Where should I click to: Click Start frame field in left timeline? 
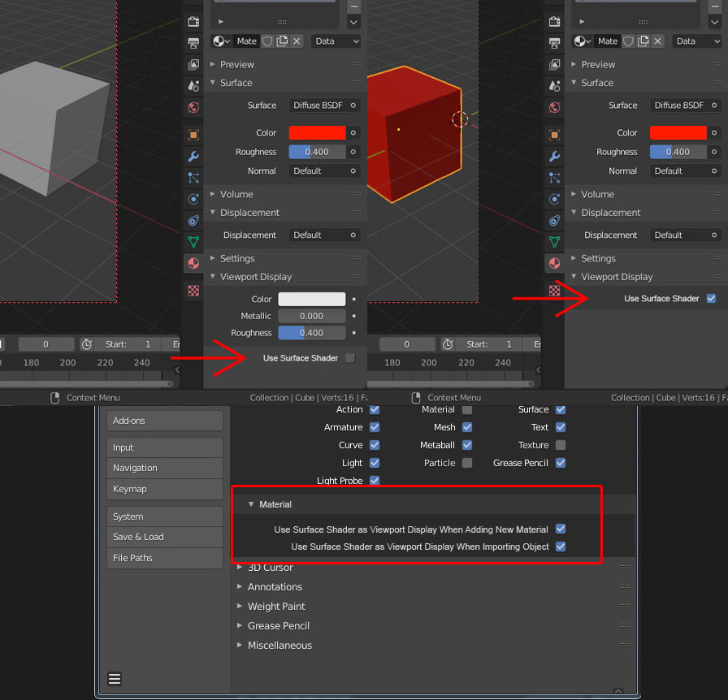(128, 344)
